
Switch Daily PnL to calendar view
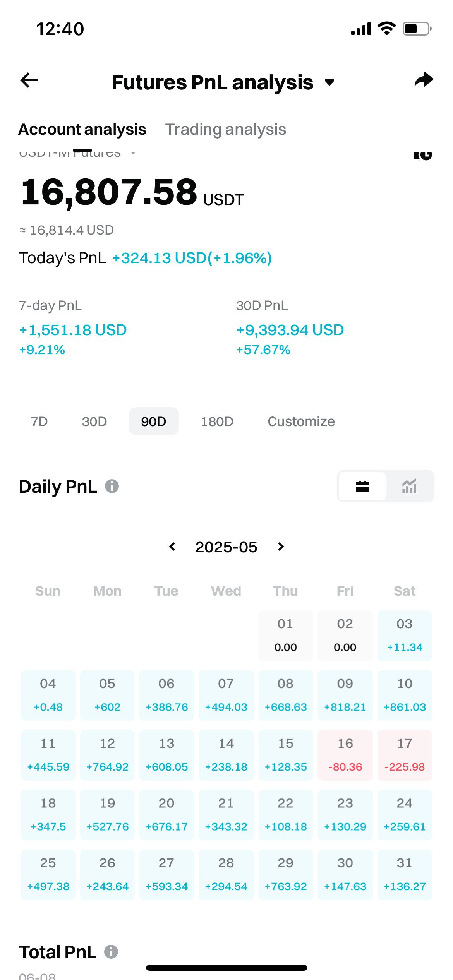[362, 486]
